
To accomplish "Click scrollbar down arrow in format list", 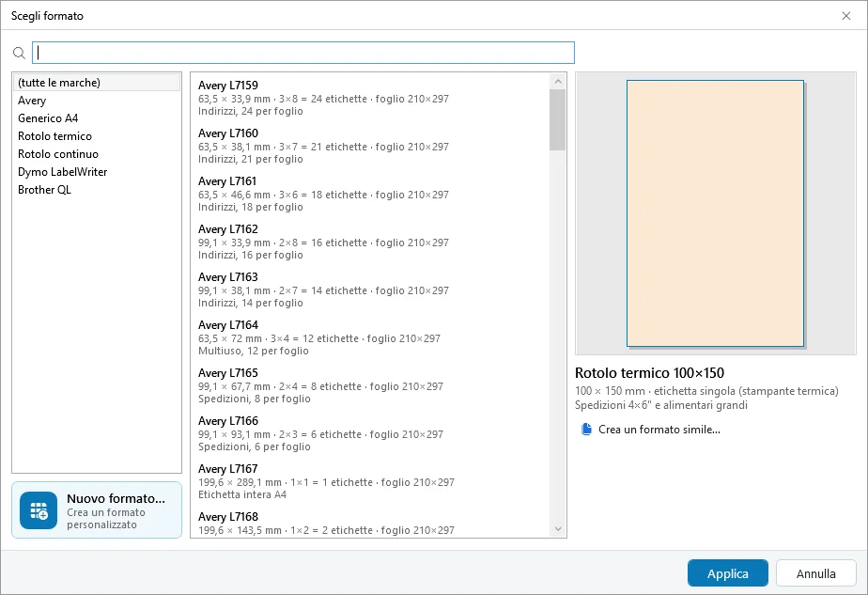I will point(558,529).
